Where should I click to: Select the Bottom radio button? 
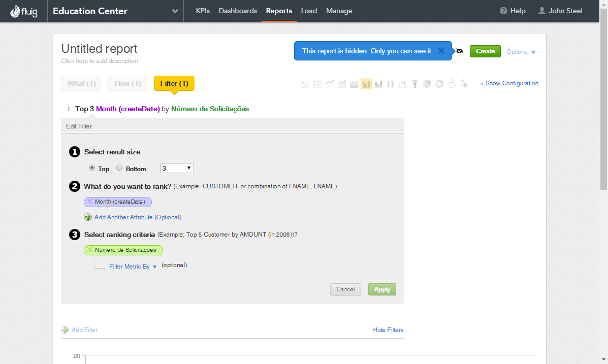tap(119, 168)
